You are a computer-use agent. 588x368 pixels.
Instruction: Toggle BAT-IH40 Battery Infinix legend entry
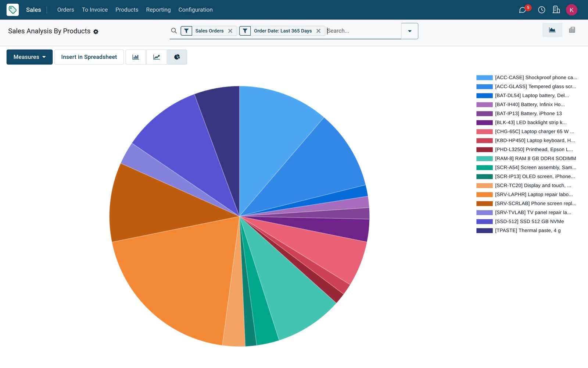(520, 105)
